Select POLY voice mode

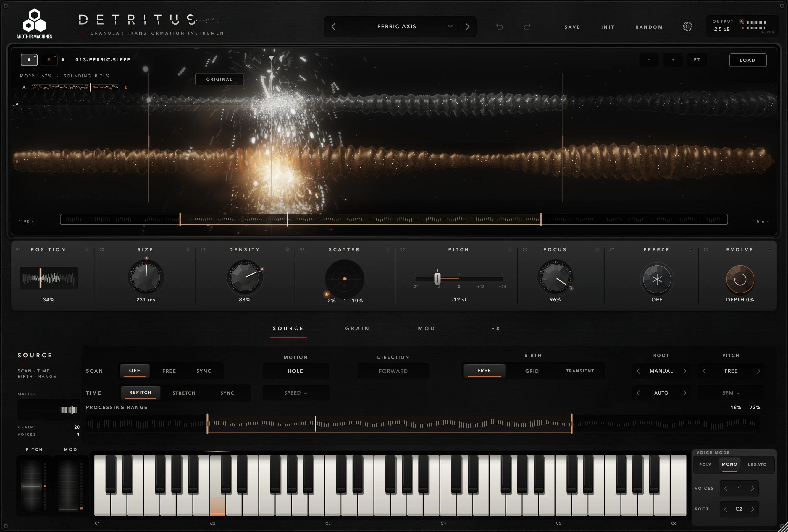[x=705, y=465]
